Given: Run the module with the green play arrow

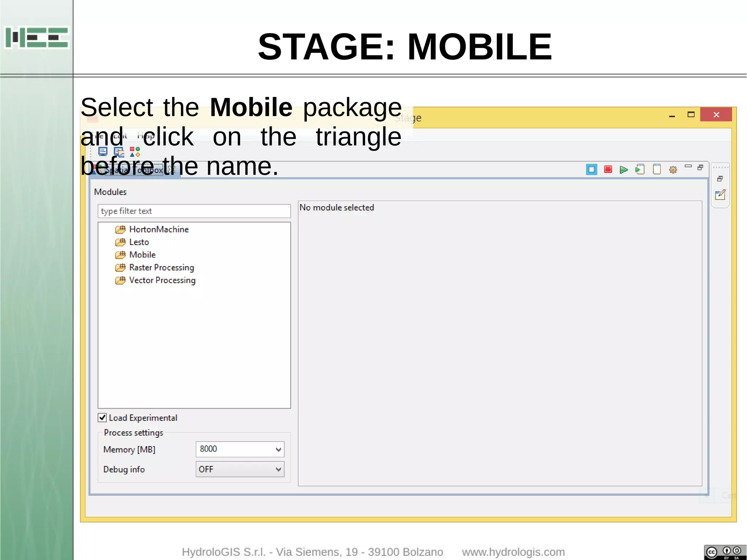Looking at the screenshot, I should (x=624, y=170).
